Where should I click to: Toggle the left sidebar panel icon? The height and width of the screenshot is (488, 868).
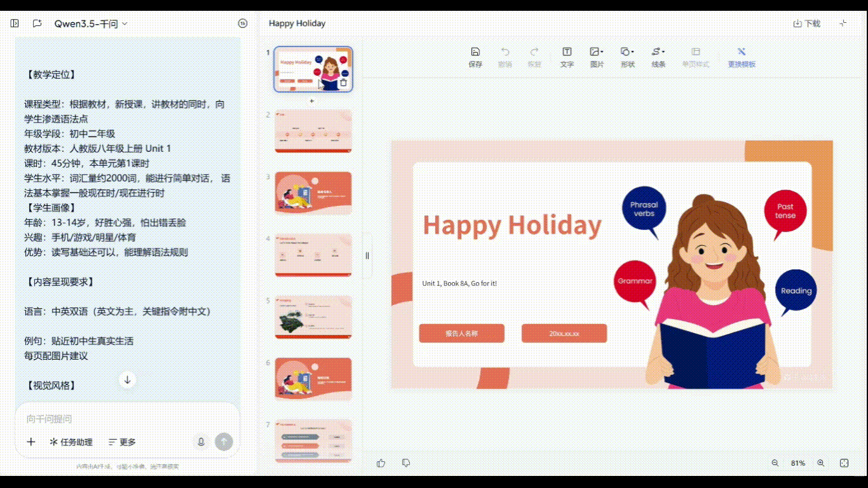click(x=15, y=24)
